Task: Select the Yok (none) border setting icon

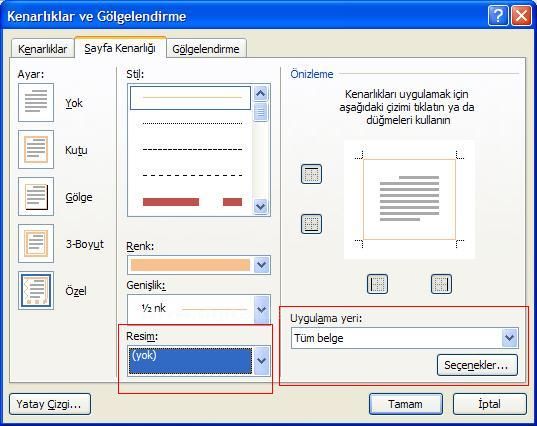Action: 36,102
